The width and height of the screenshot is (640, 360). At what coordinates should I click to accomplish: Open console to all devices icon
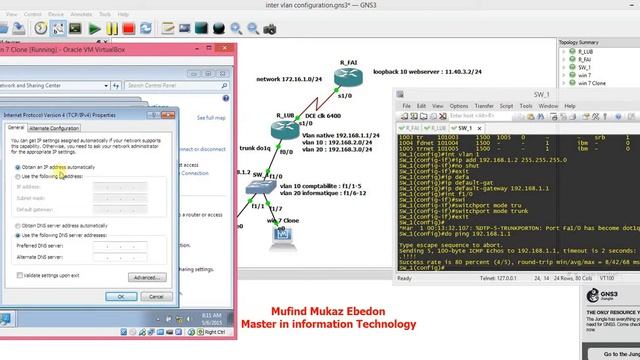point(75,28)
